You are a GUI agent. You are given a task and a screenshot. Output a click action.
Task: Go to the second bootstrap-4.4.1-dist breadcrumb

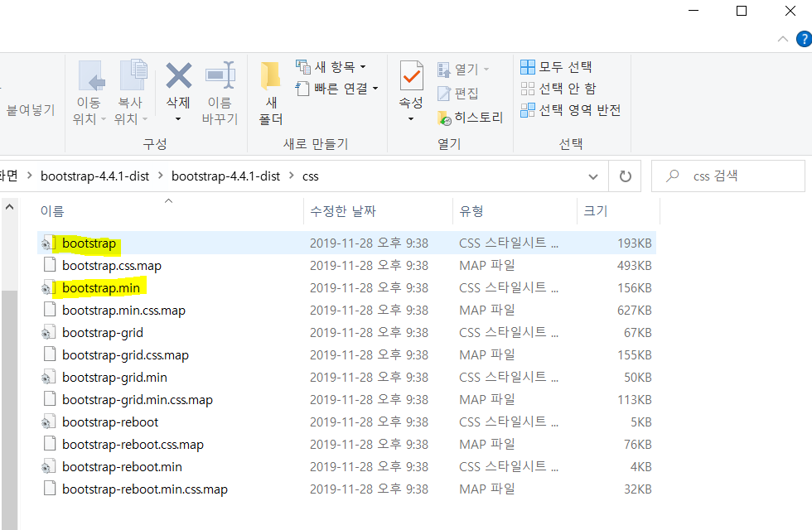point(225,176)
